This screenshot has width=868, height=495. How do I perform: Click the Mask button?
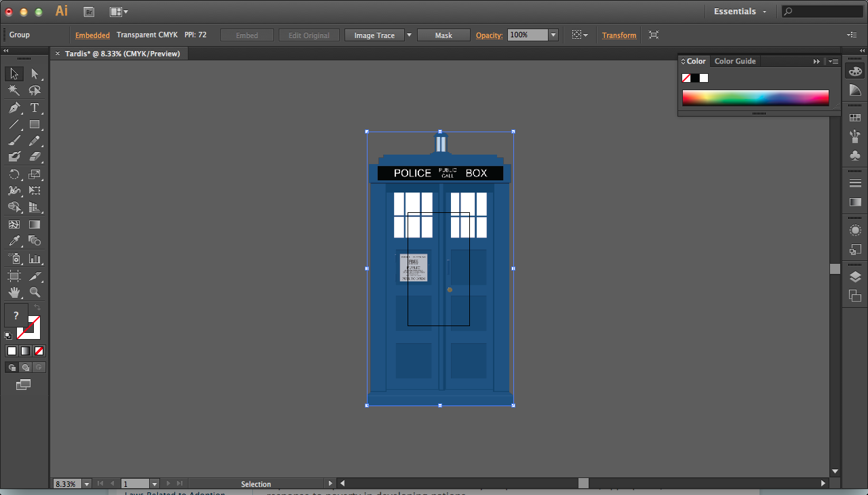(x=443, y=35)
